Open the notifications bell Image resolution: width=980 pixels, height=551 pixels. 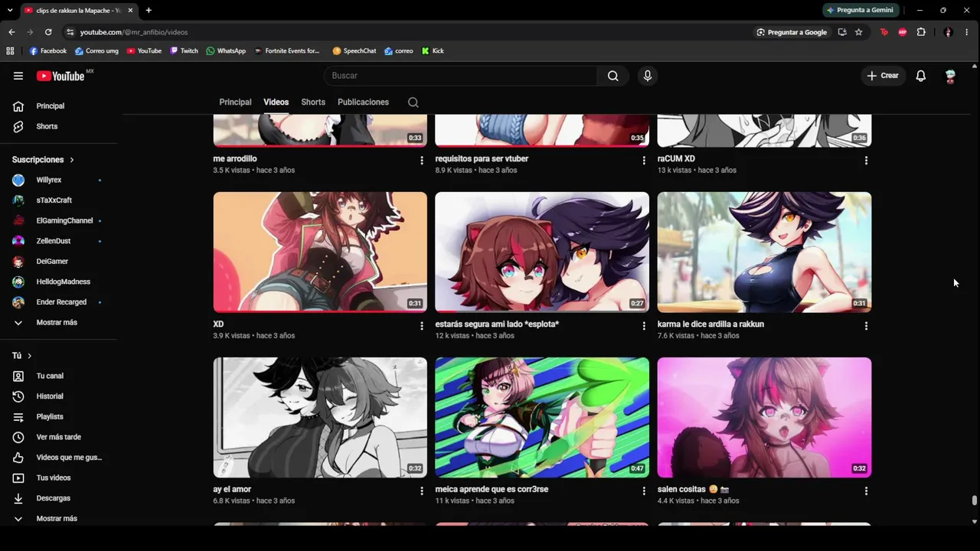[921, 76]
